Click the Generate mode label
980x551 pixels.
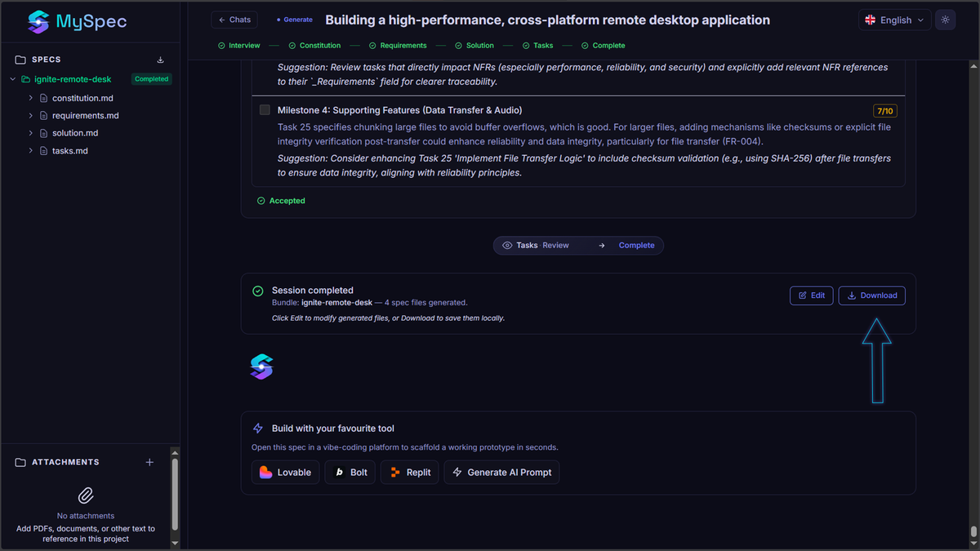(x=295, y=20)
